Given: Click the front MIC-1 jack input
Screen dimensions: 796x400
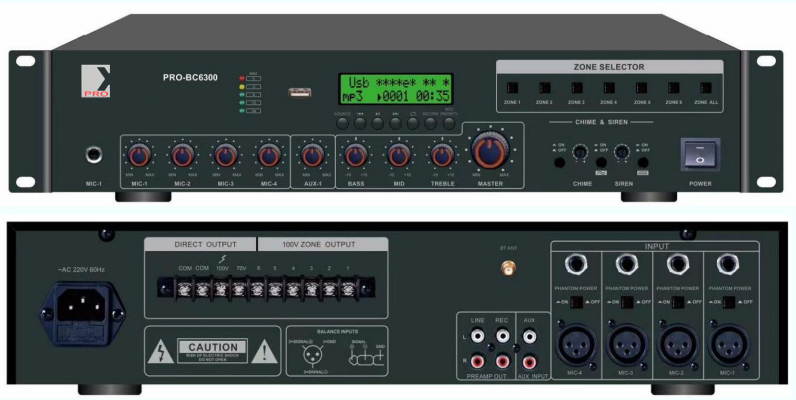Looking at the screenshot, I should 95,156.
